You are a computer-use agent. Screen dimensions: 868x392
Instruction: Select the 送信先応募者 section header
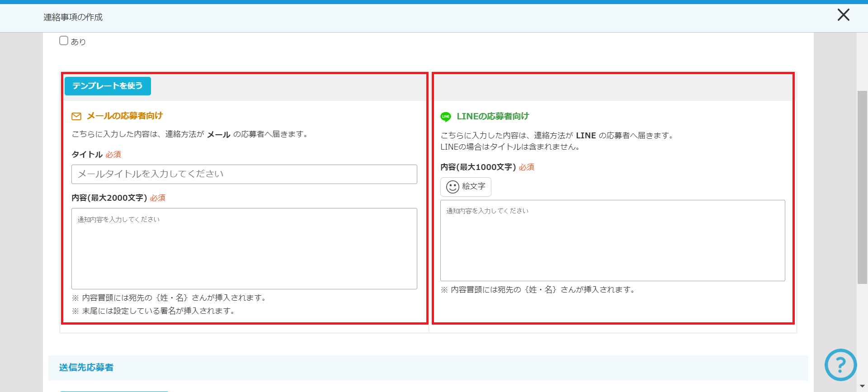(x=86, y=368)
